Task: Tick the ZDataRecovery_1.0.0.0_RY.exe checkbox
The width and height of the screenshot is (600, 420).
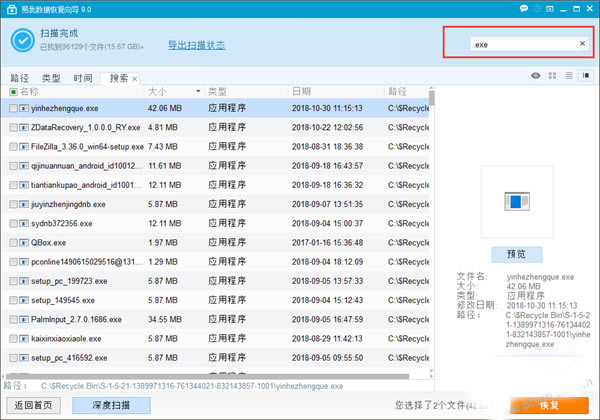Action: [13, 128]
